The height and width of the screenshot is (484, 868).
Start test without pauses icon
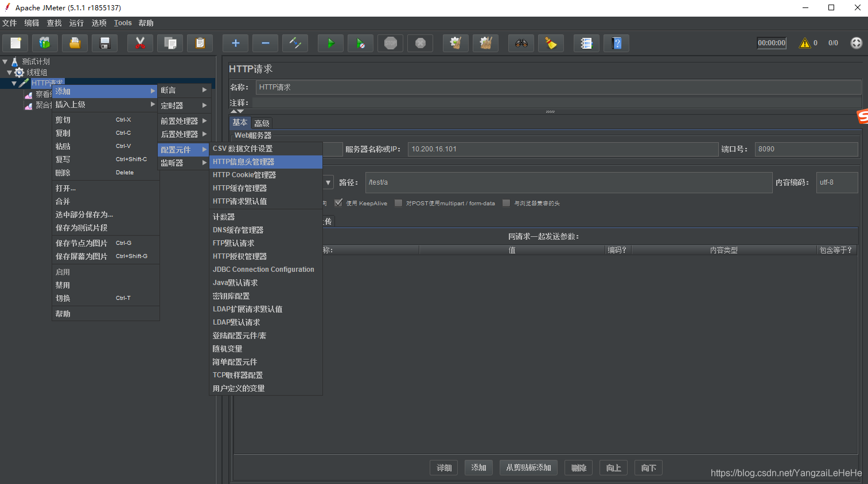(360, 43)
